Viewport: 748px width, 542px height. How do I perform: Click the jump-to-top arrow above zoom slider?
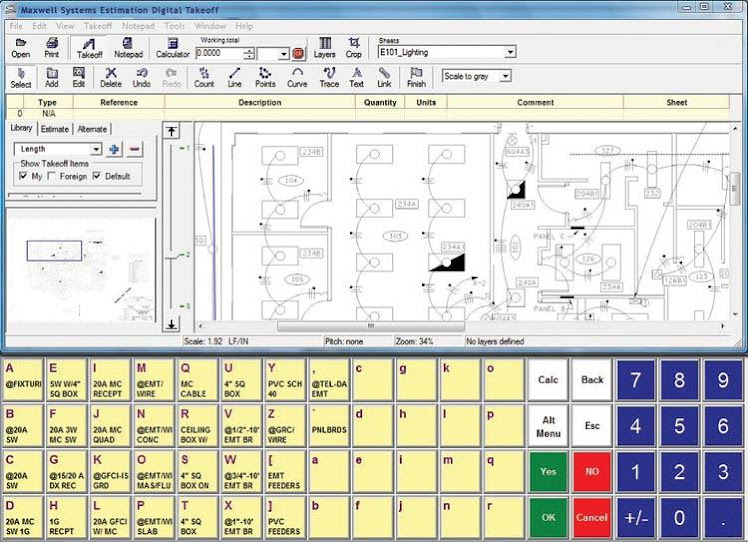pos(172,131)
